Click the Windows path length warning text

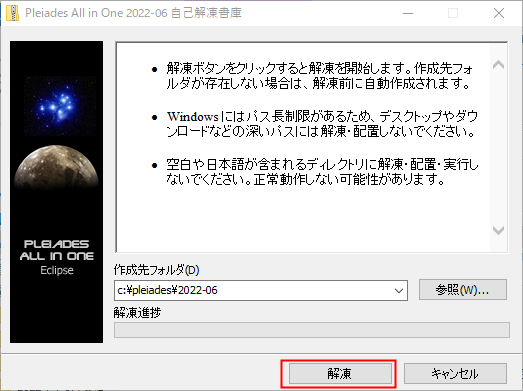(x=322, y=124)
